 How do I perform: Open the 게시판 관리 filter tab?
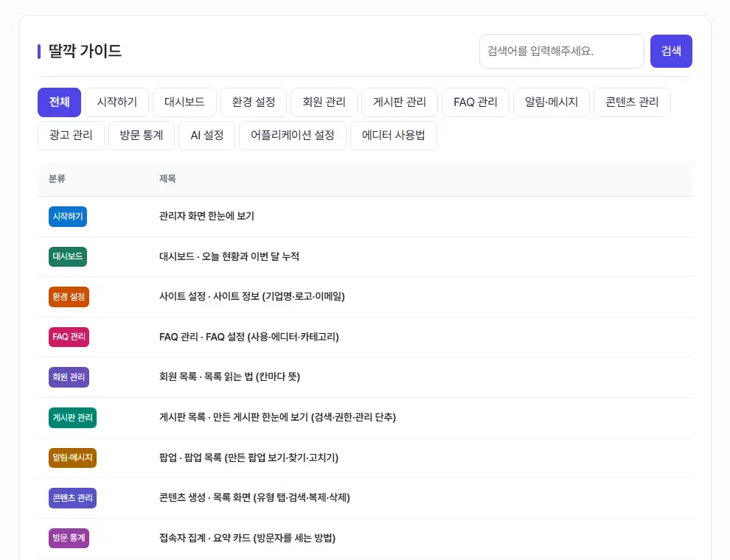[400, 102]
